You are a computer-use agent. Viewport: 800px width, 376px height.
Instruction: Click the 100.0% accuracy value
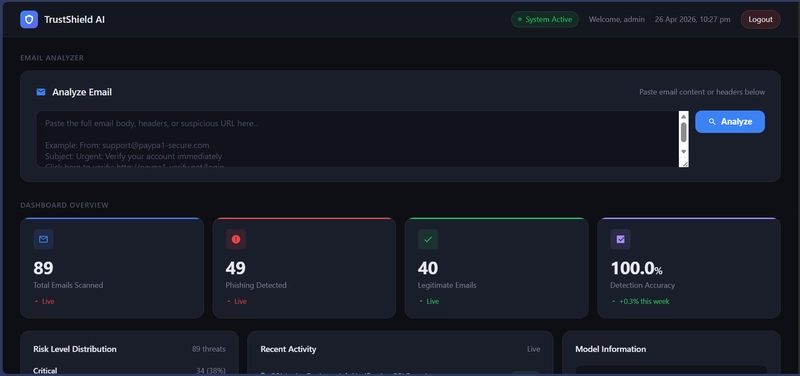point(637,268)
